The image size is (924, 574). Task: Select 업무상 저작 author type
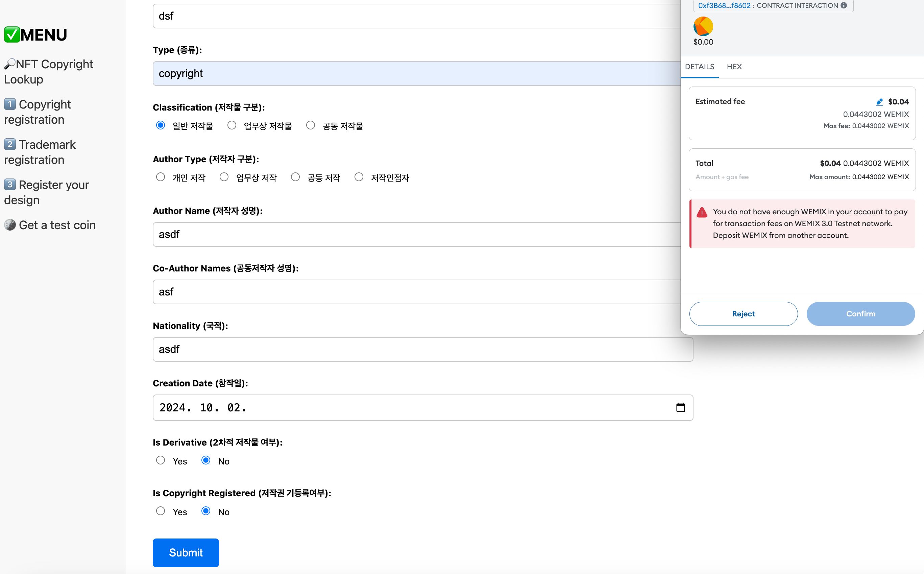[x=224, y=177]
